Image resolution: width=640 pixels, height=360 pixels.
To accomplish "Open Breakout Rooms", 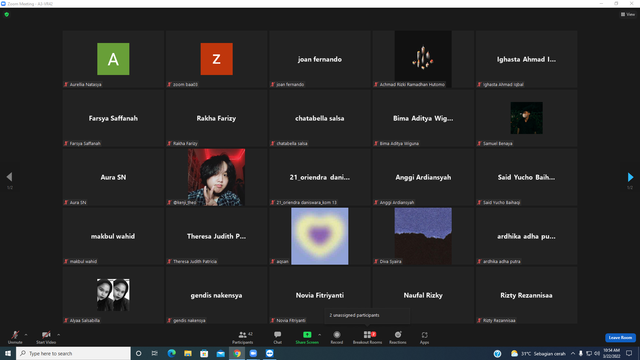I will point(367,337).
